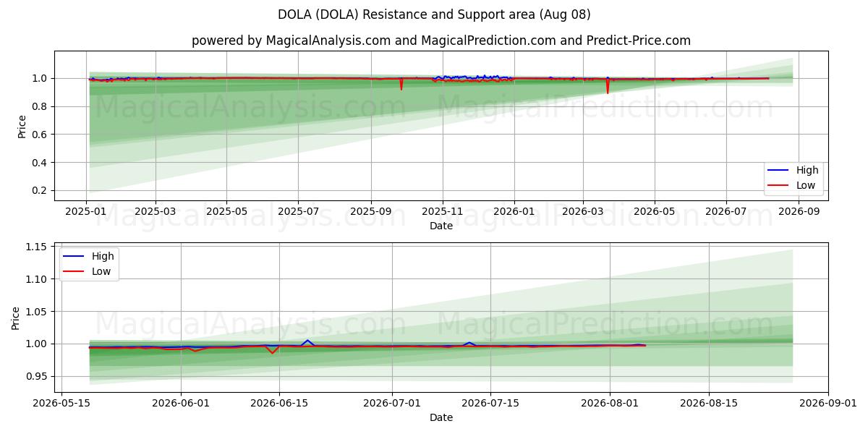Viewport: 868px width, 434px height.
Task: Click the '1.00' price tick on bottom chart
Action: click(38, 344)
